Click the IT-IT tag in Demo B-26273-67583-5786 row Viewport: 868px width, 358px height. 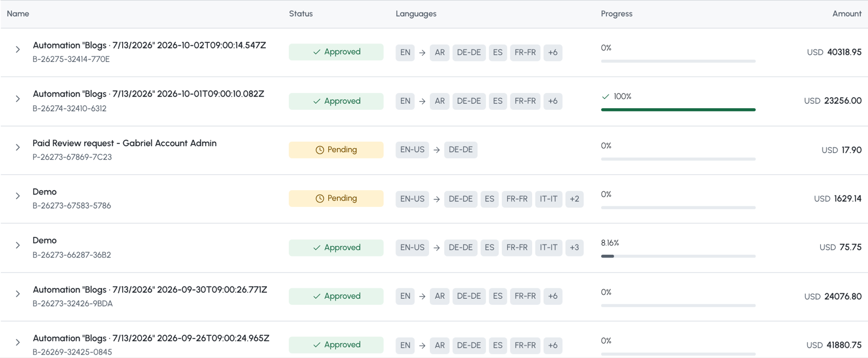(548, 199)
